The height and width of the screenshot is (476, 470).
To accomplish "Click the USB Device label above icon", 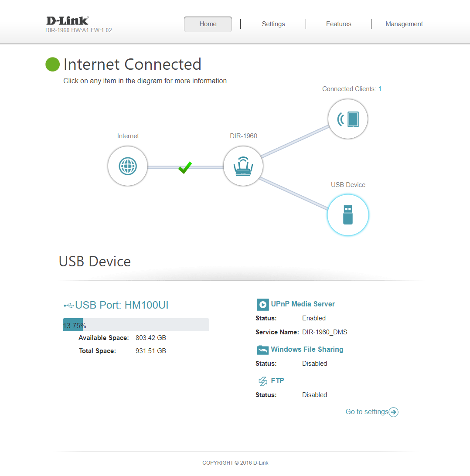I will tap(348, 185).
